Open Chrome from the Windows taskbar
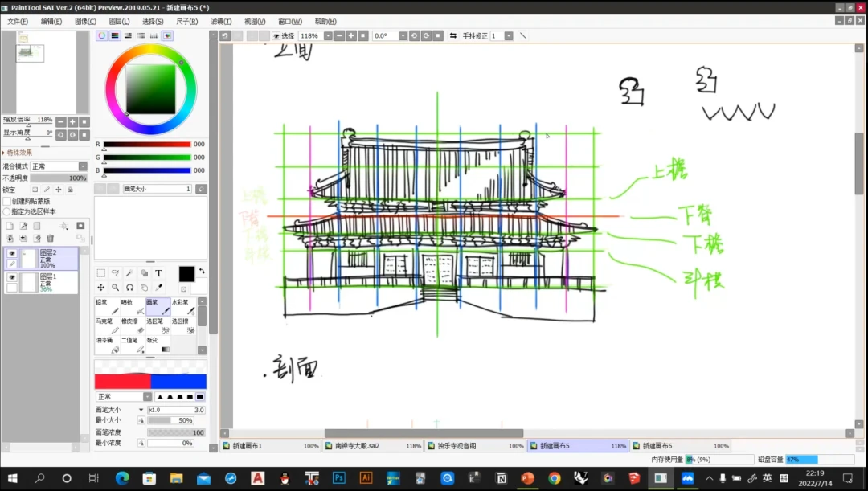 [x=554, y=477]
